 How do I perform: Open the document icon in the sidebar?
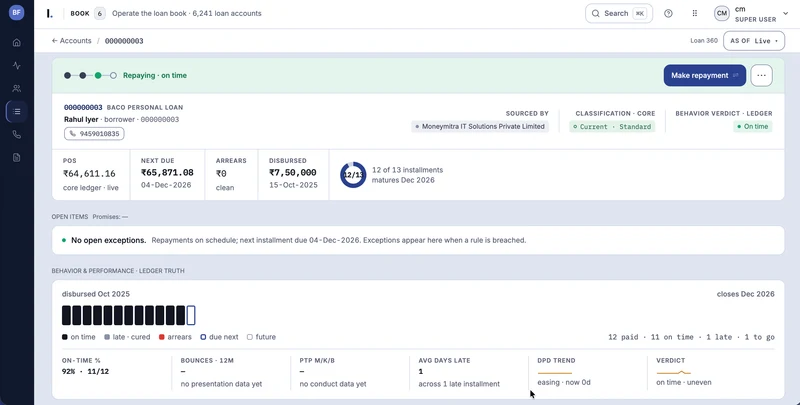coord(16,158)
